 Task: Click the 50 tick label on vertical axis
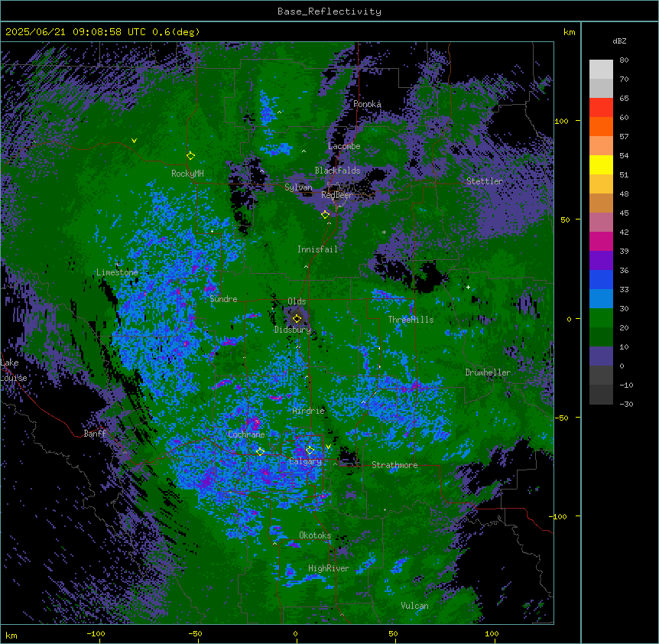(565, 220)
